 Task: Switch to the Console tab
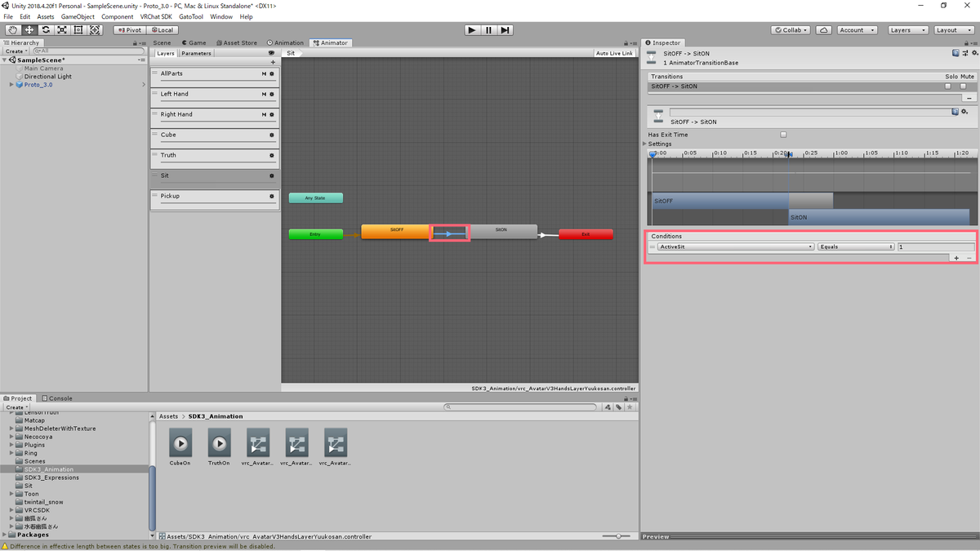pos(57,398)
